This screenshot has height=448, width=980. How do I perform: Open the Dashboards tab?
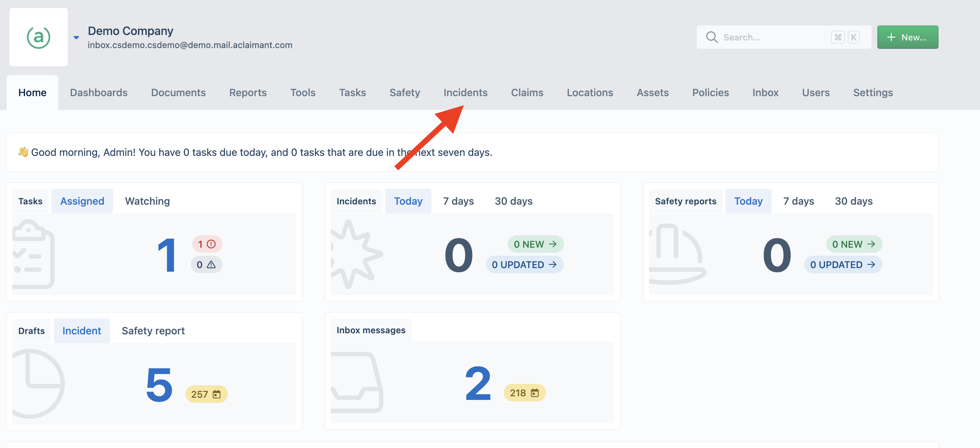[x=99, y=93]
